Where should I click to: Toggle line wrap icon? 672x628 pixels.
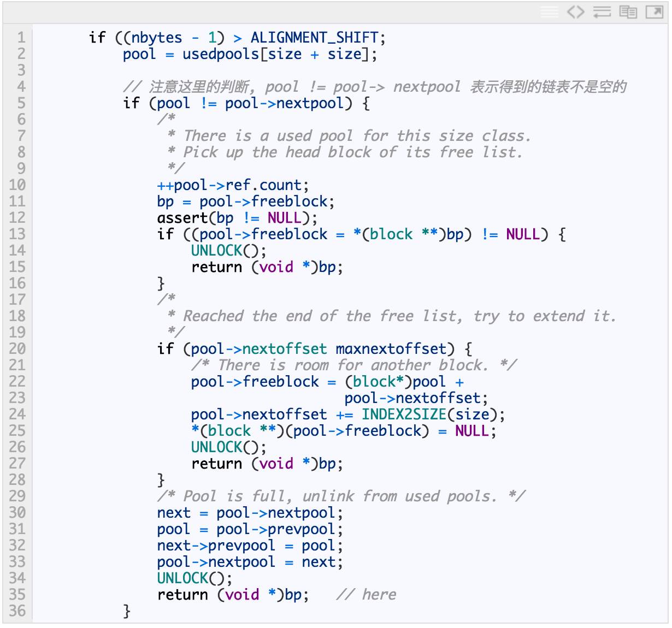click(x=602, y=11)
